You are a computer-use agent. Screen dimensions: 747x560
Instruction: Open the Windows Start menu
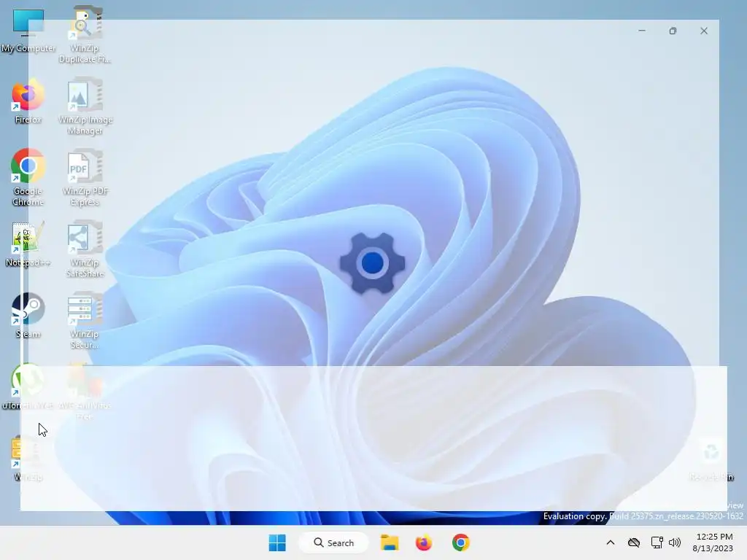(277, 542)
